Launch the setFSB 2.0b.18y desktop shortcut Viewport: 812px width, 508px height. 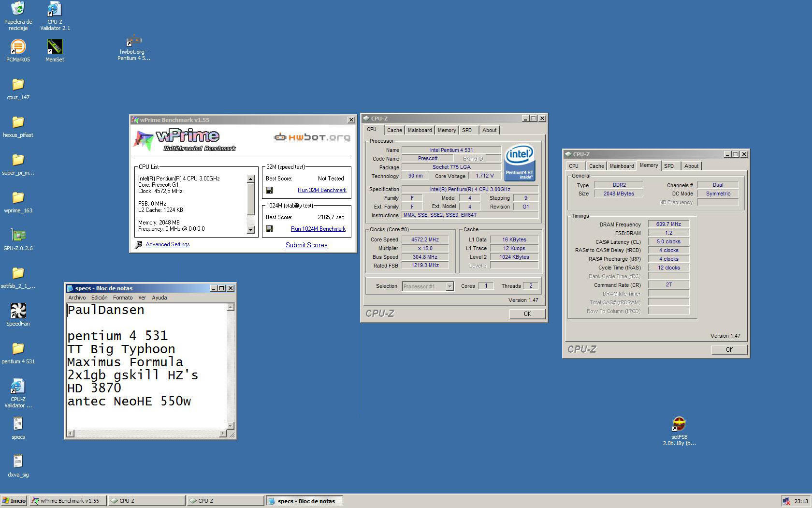(679, 431)
